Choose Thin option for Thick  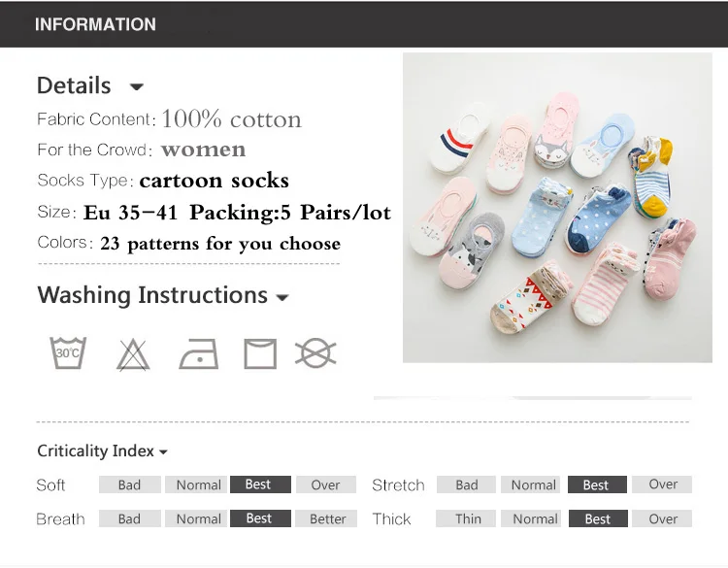pos(468,518)
